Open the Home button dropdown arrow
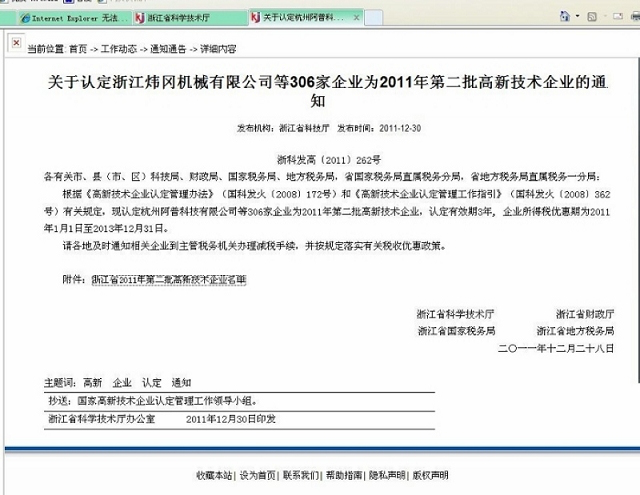 click(x=575, y=17)
